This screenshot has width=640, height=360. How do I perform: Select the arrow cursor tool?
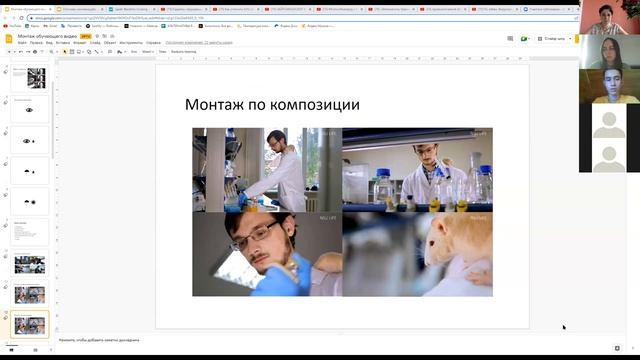64,52
